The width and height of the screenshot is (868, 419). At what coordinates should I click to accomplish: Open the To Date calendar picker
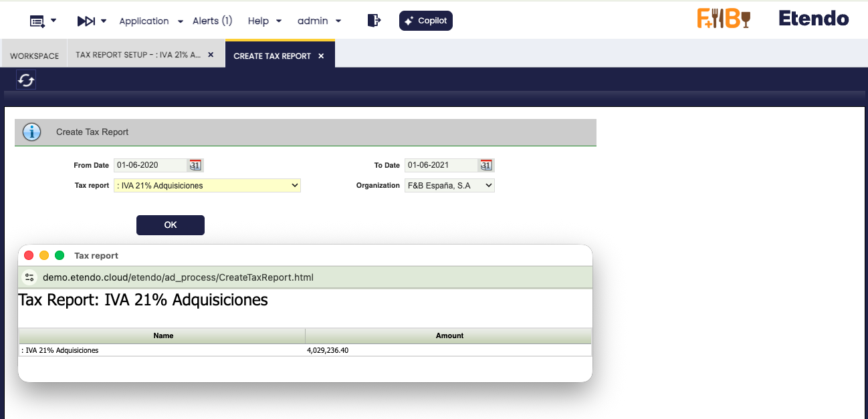pyautogui.click(x=486, y=165)
